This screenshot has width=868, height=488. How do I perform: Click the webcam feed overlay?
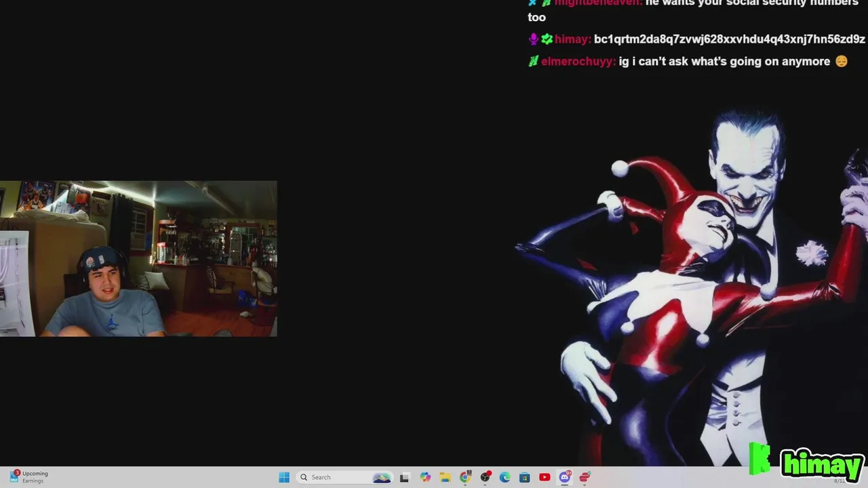[x=138, y=258]
